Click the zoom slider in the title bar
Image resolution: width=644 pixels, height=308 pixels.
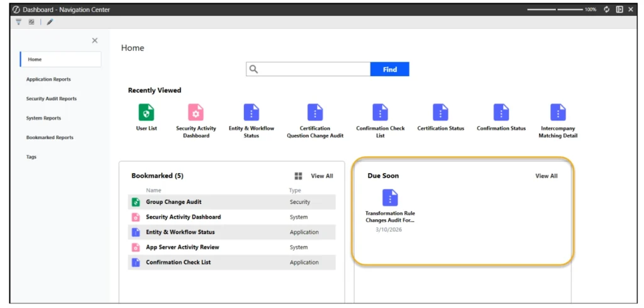(555, 9)
